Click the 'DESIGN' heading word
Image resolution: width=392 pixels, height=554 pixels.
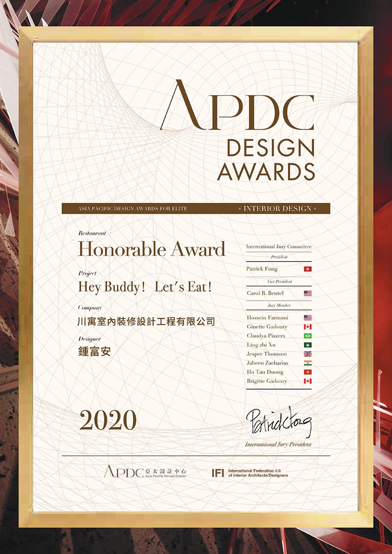(x=271, y=148)
